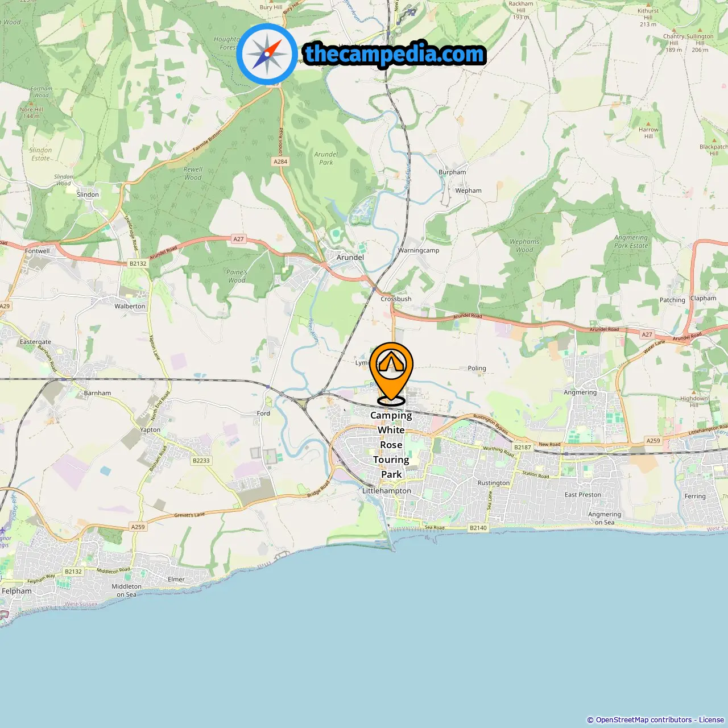The height and width of the screenshot is (728, 728).
Task: Click the A27 road shield near Arundel
Action: point(238,239)
